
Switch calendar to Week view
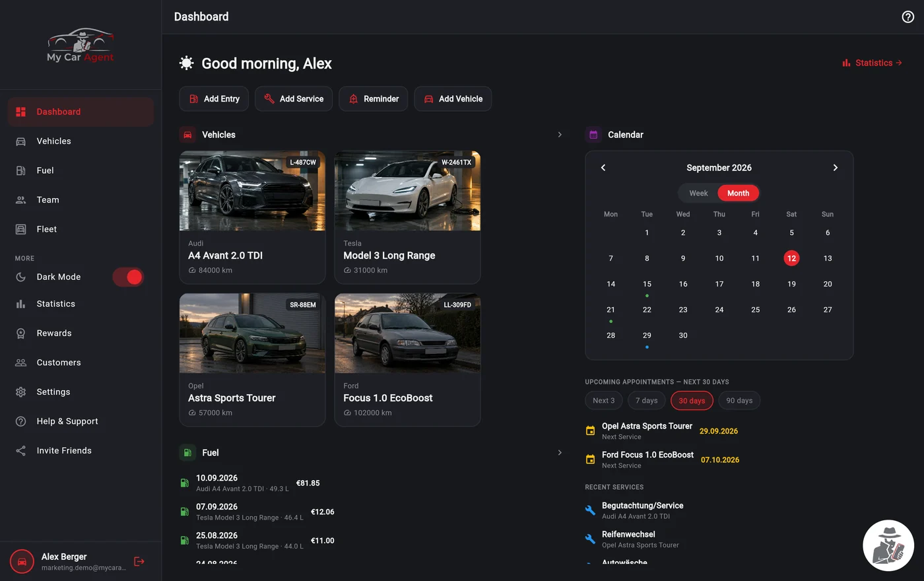[698, 193]
